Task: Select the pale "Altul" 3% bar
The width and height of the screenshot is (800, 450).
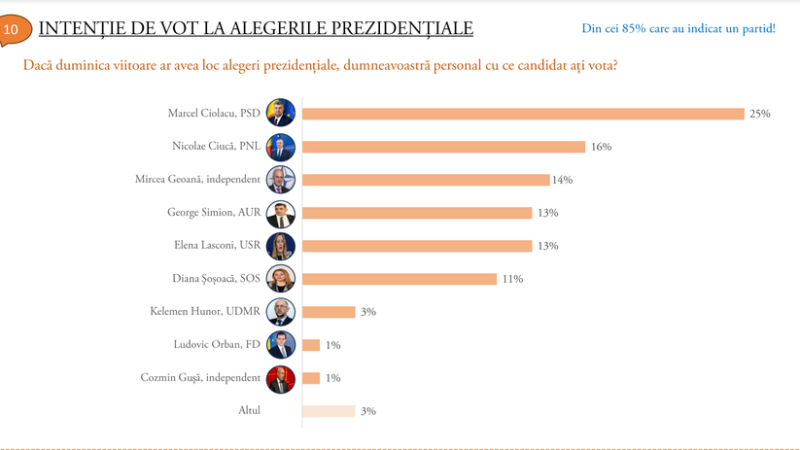Action: pyautogui.click(x=328, y=410)
